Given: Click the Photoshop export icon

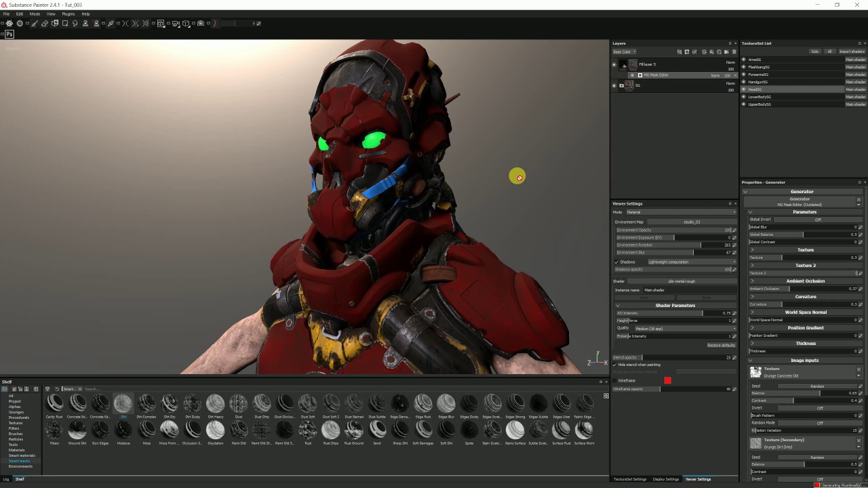Looking at the screenshot, I should click(9, 34).
